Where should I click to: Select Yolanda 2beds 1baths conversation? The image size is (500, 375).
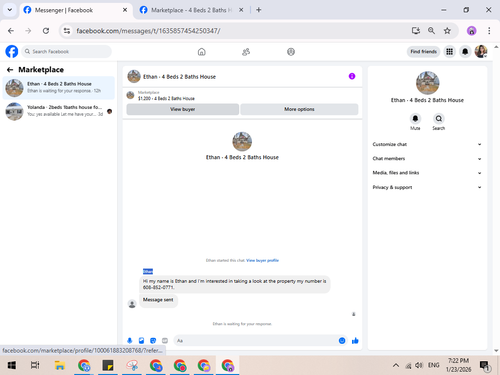click(x=59, y=111)
